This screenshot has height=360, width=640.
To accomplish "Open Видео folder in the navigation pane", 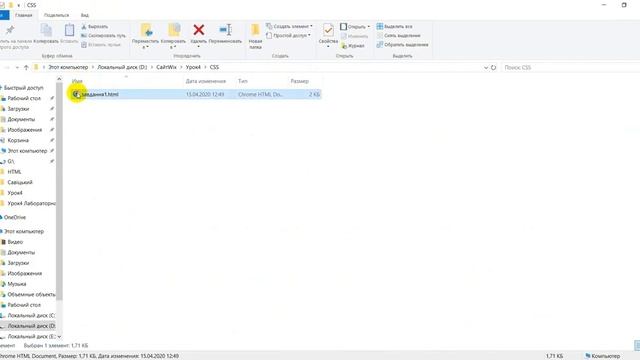I will coord(15,242).
